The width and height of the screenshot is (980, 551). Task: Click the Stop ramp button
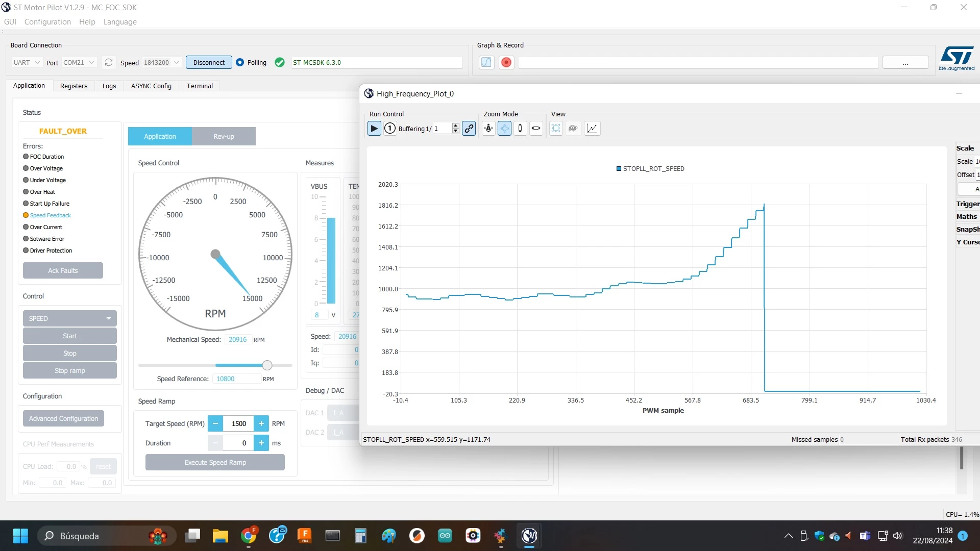[x=70, y=370]
